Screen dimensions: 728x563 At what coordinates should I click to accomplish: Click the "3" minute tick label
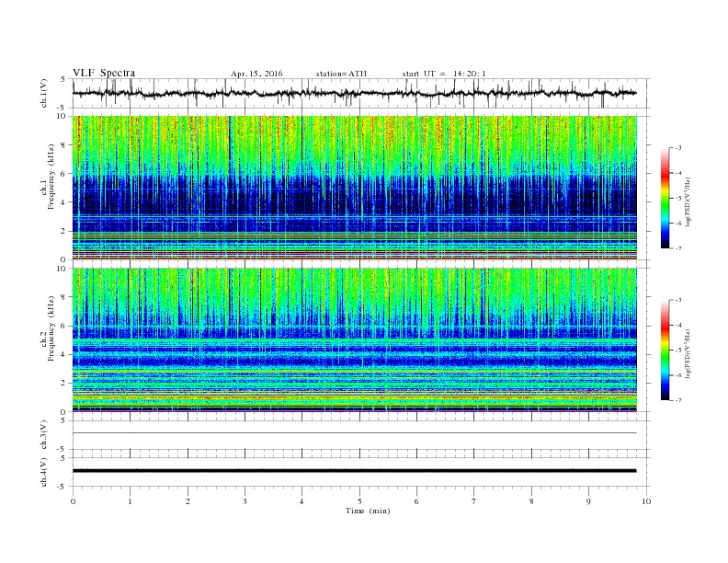click(245, 501)
